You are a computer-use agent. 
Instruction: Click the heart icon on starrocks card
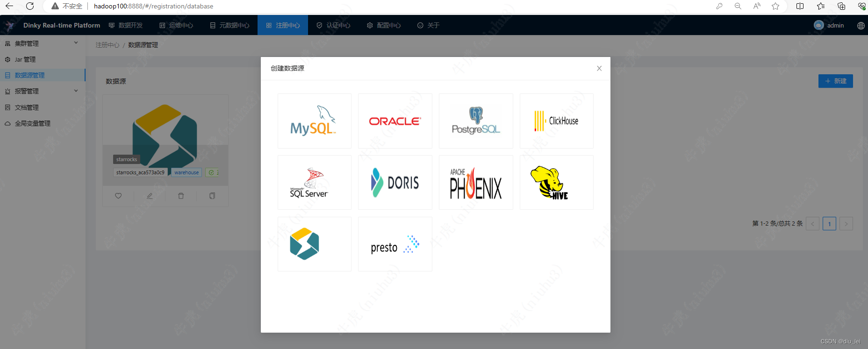(118, 196)
